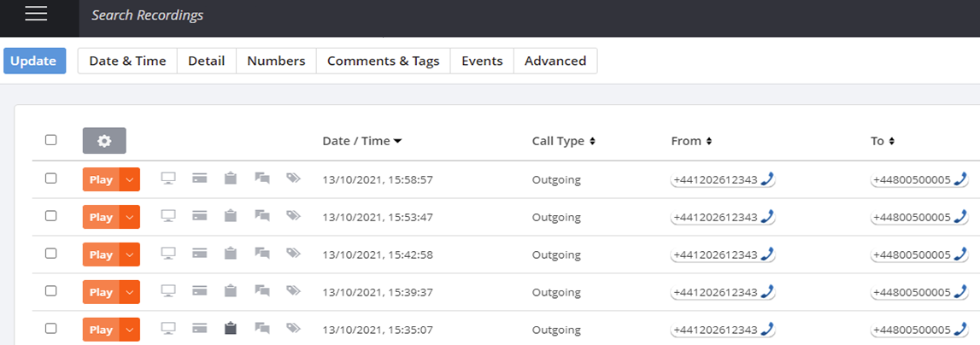Open the Advanced filter tab

(555, 61)
